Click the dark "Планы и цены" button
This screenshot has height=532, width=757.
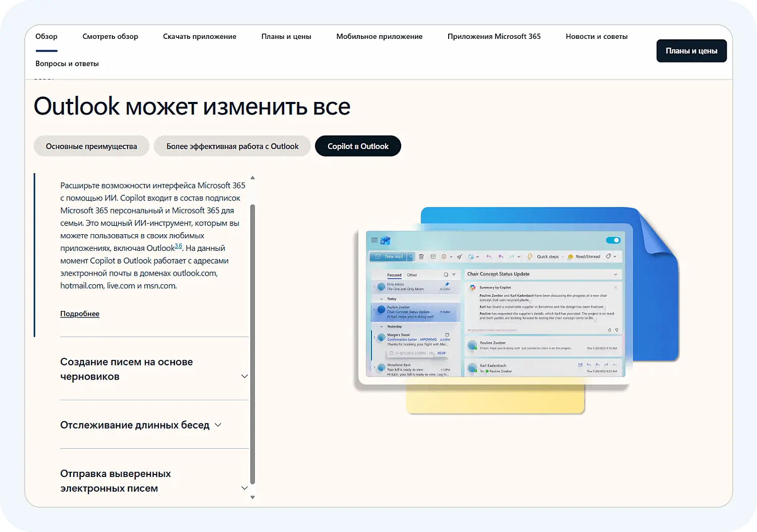click(x=691, y=50)
